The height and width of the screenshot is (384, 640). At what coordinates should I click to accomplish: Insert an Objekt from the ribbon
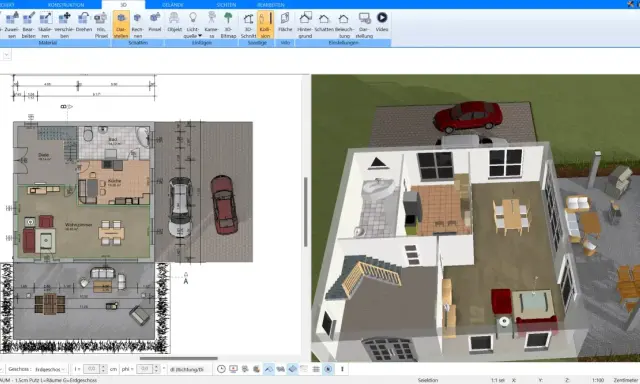[x=174, y=22]
